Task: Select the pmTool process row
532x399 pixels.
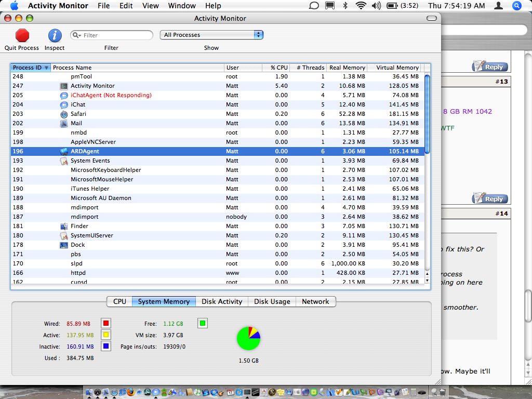Action: click(x=218, y=77)
